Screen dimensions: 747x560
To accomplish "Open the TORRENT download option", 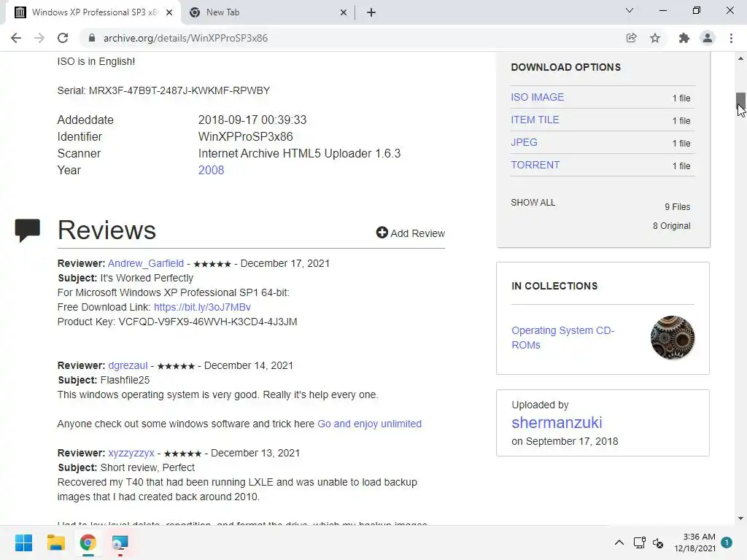I will coord(535,165).
